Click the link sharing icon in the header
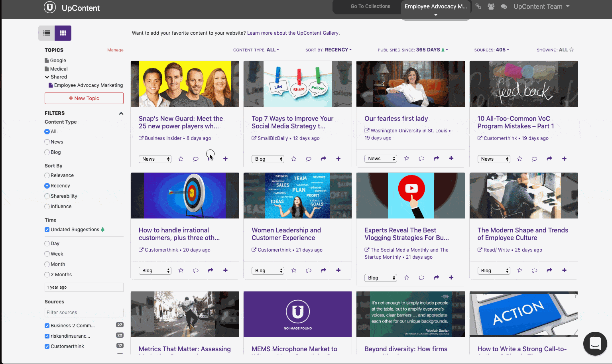Viewport: 612px width, 364px height. (478, 7)
